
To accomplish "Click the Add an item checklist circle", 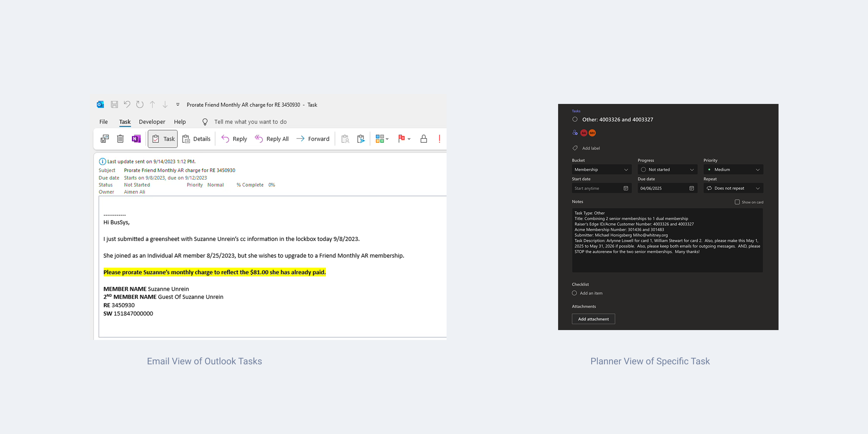I will 574,293.
